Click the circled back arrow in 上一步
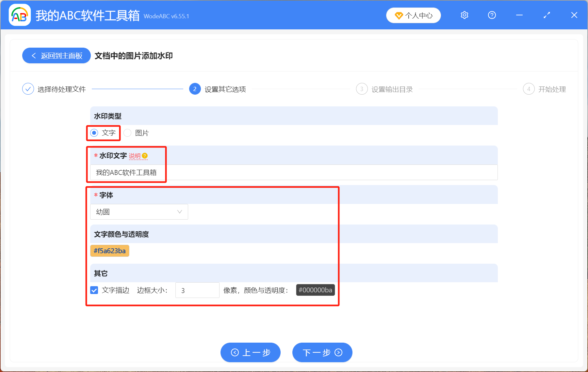Viewport: 588px width, 372px height. (234, 352)
